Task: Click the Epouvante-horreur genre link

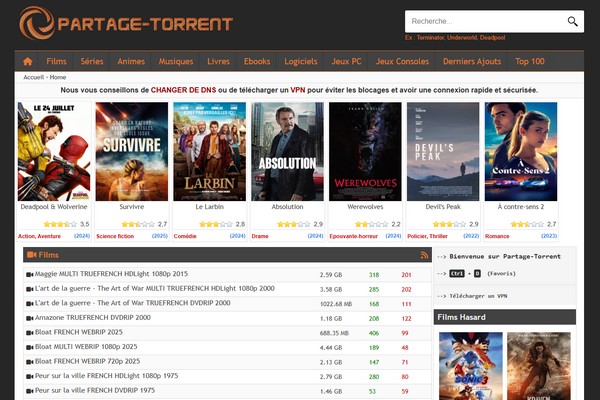Action: click(x=354, y=236)
